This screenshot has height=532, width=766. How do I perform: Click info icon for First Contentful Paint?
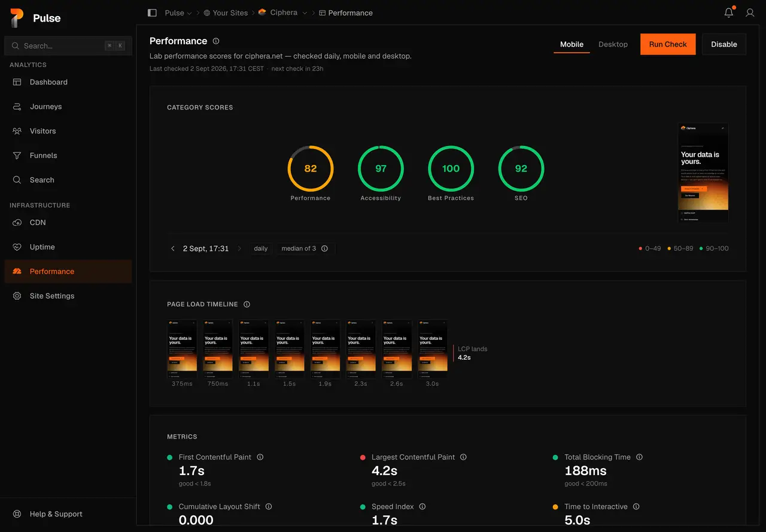point(260,457)
